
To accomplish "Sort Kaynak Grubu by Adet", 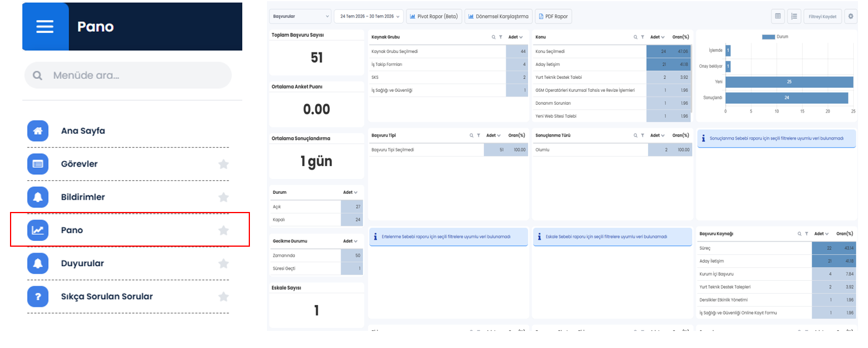I will point(516,37).
